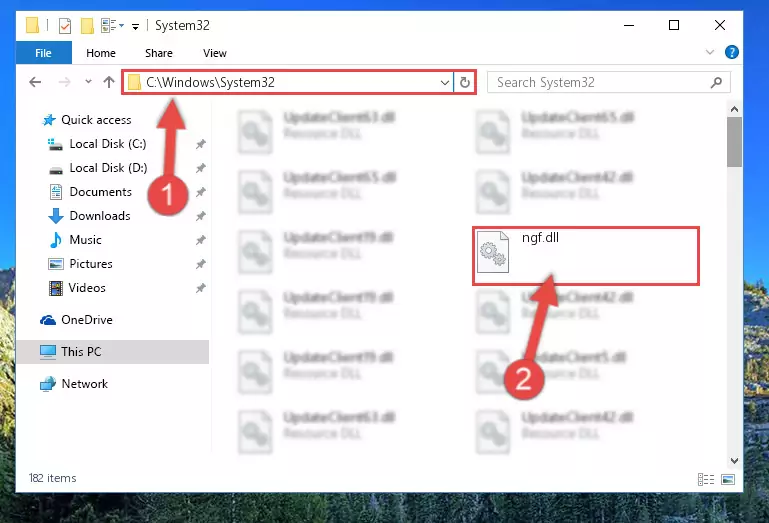Image resolution: width=769 pixels, height=523 pixels.
Task: Open Videos in the sidebar
Action: 87,288
